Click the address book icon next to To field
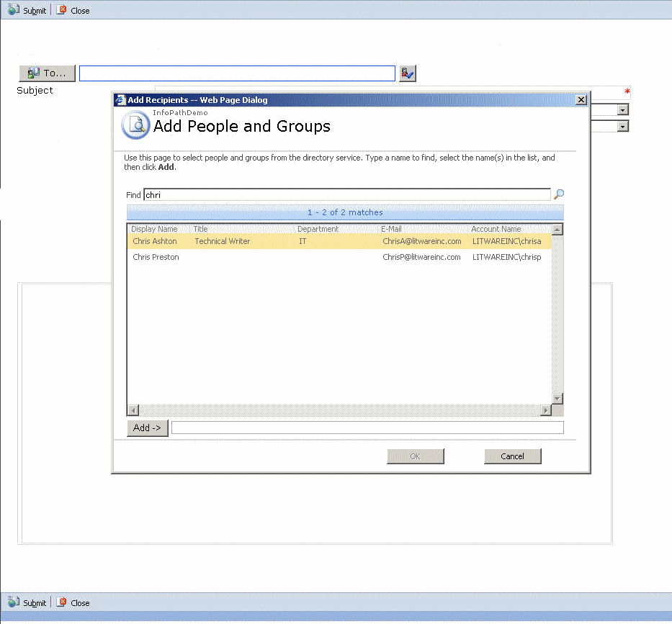 pyautogui.click(x=408, y=73)
